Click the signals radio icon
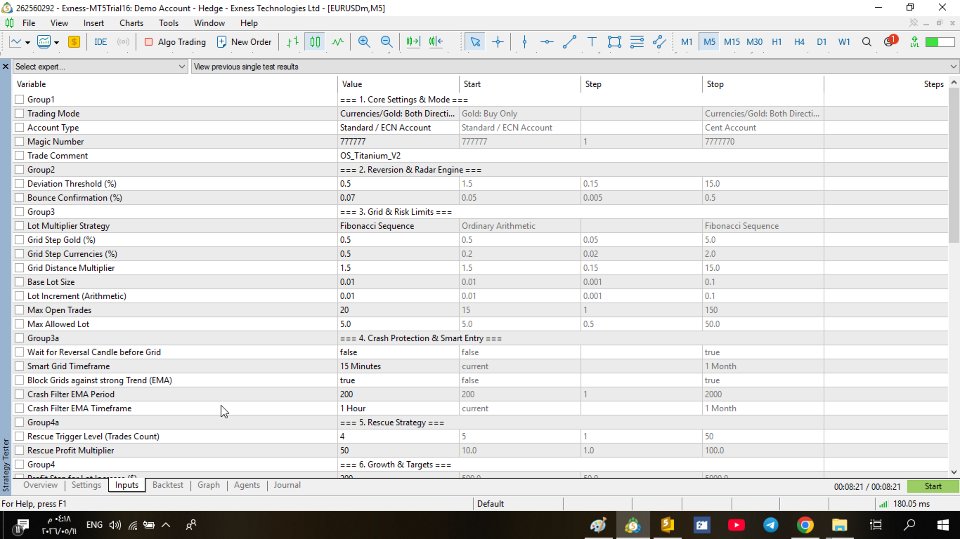The image size is (960, 539). point(123,42)
